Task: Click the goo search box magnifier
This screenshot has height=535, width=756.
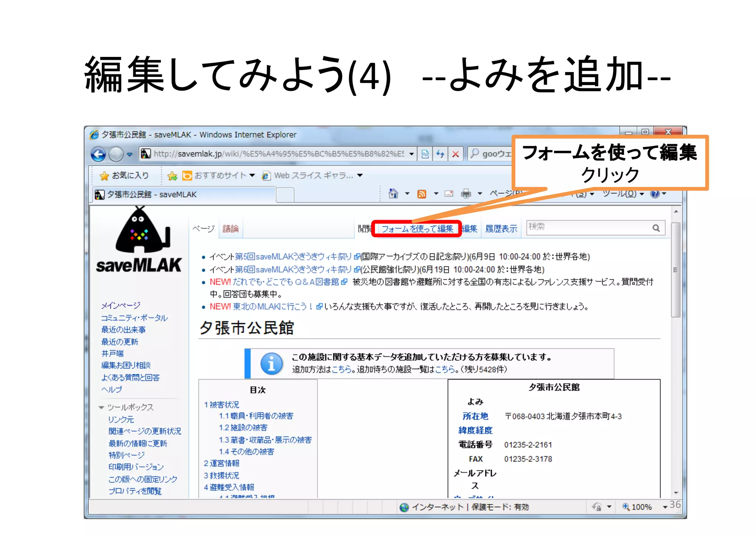Action: 475,153
